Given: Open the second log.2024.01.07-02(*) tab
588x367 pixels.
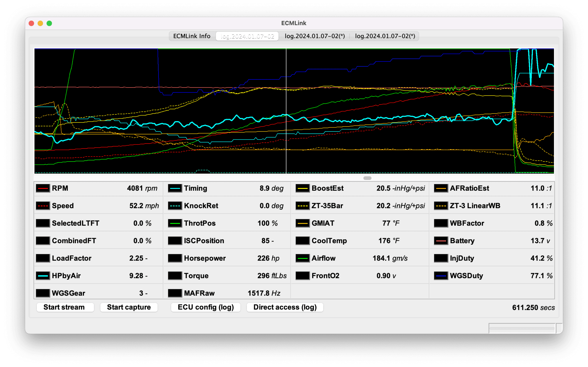Looking at the screenshot, I should pyautogui.click(x=315, y=36).
